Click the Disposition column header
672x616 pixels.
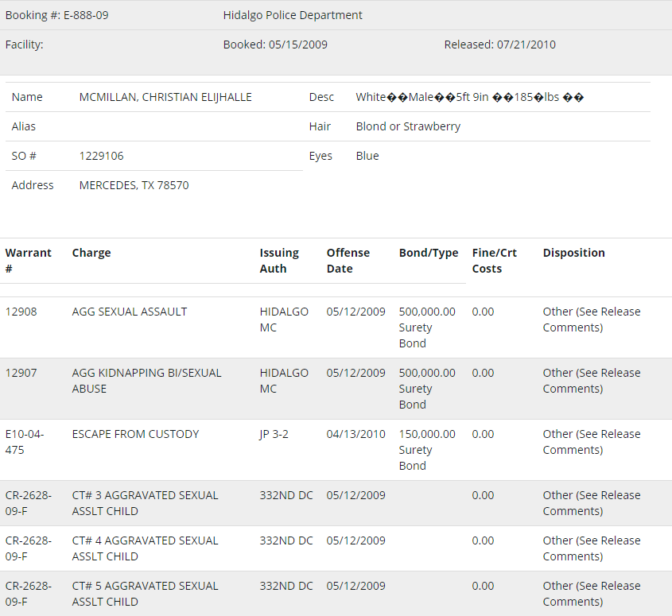click(574, 253)
